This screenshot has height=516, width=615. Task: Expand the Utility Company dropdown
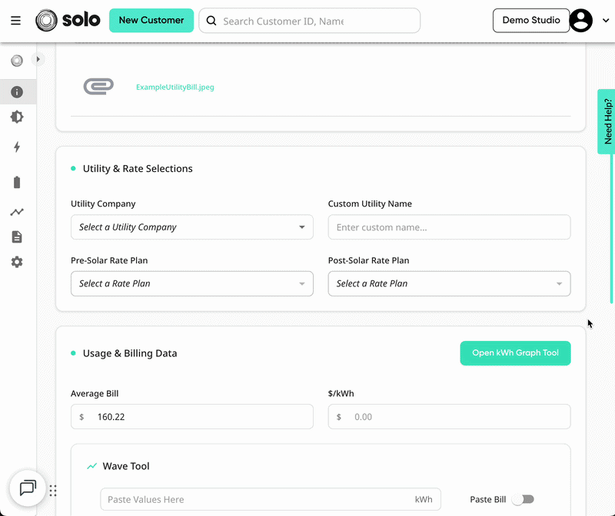tap(192, 227)
